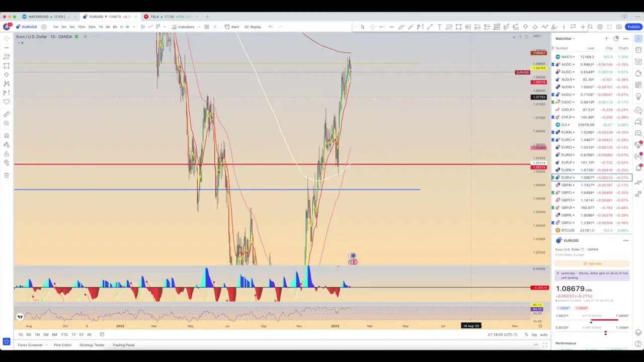
Task: Click the EURUSD symbol search button
Action: 27,27
